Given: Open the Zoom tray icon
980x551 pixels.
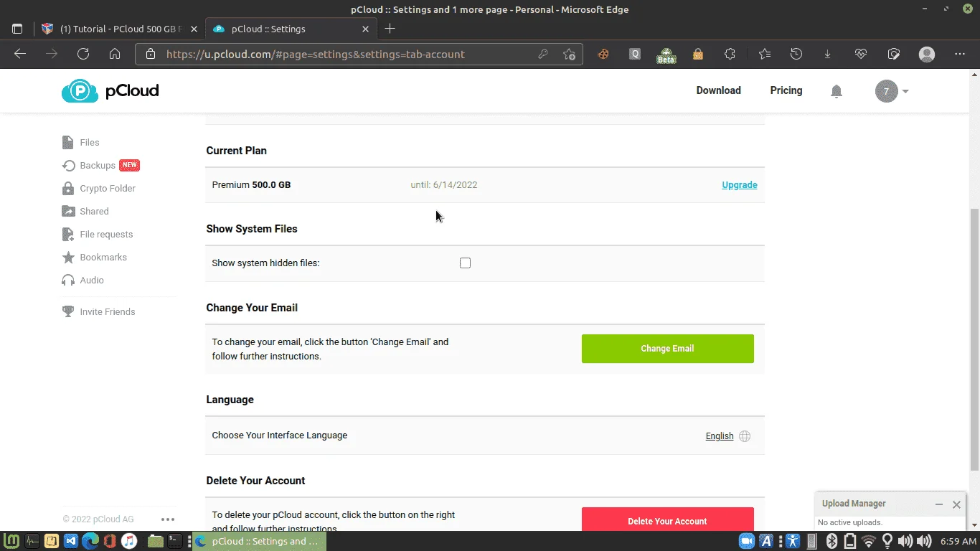Looking at the screenshot, I should [746, 541].
